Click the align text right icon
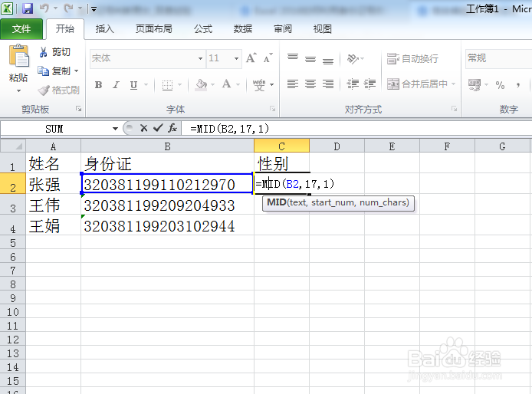This screenshot has height=394, width=532. [328, 84]
